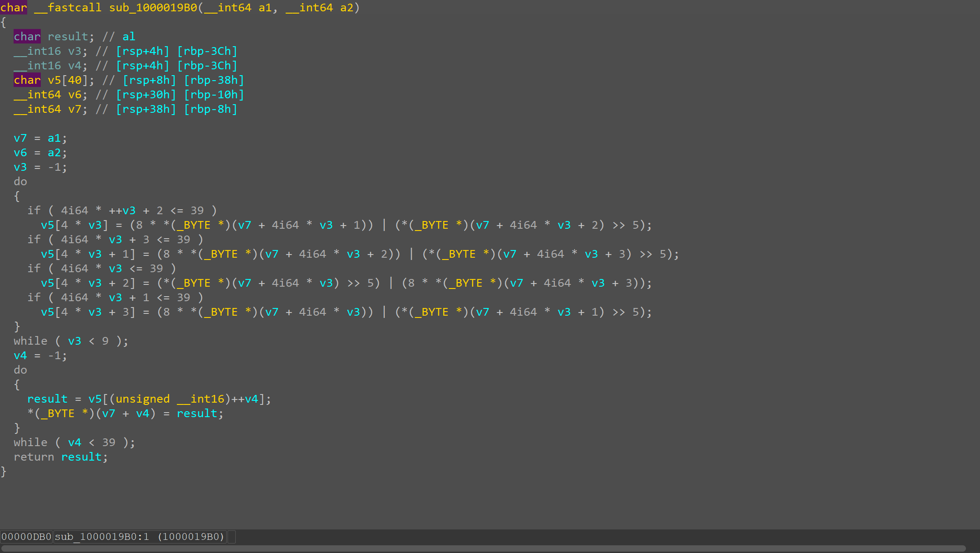
Task: Click the v4 declaration on __int16 line
Action: (x=74, y=66)
